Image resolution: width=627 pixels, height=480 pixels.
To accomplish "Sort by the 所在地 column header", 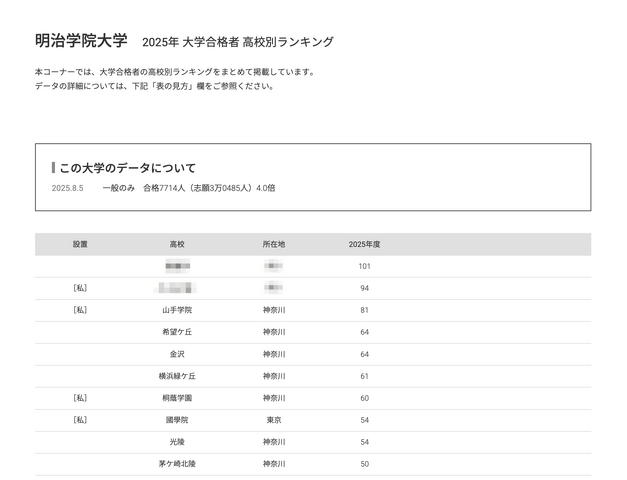I will (274, 244).
